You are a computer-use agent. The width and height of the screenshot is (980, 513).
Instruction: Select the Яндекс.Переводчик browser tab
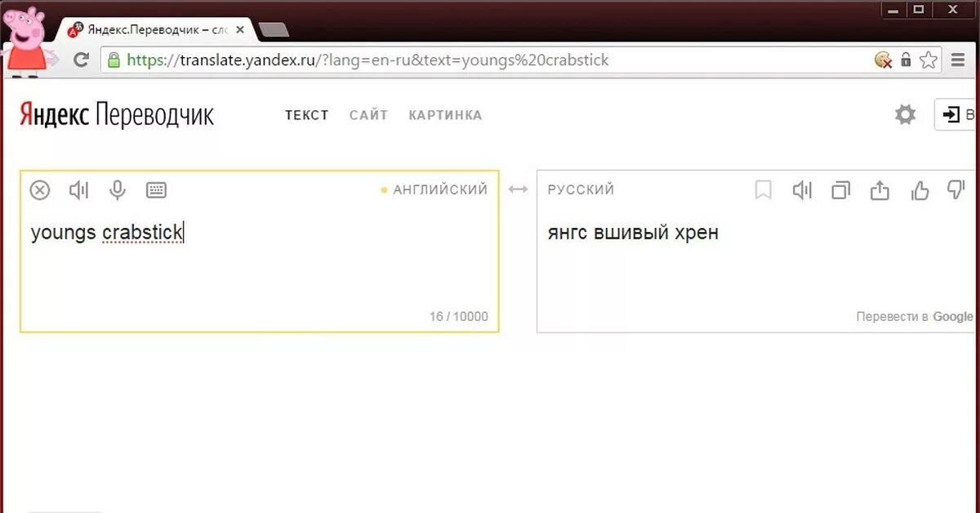pos(155,29)
